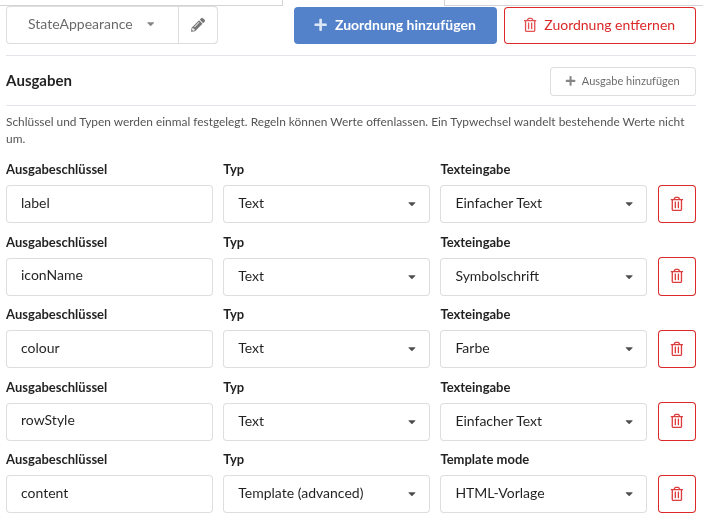Open Typ dropdown for the rowStyle row
The height and width of the screenshot is (520, 703).
coord(326,421)
